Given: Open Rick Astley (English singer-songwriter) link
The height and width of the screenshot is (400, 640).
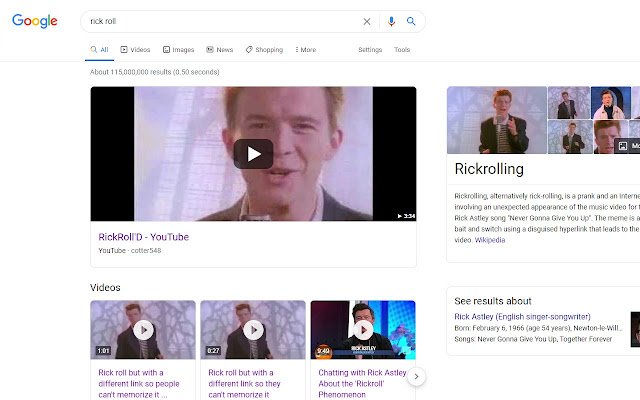Looking at the screenshot, I should coord(522,317).
